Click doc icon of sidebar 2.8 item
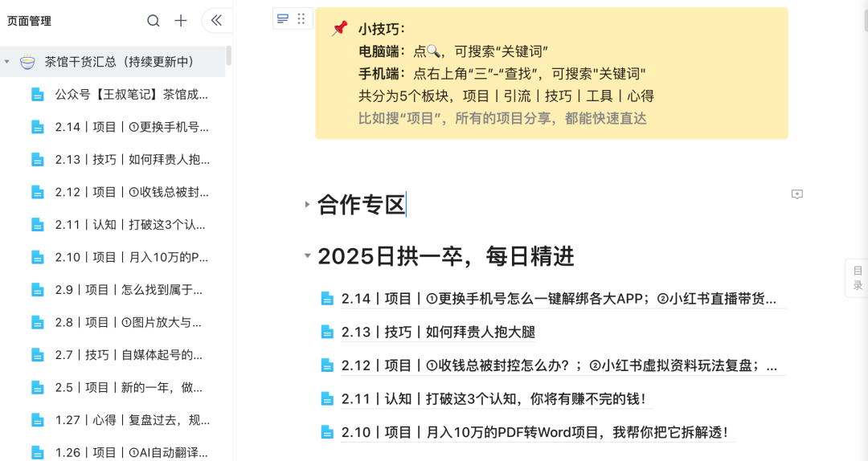Viewport: 868px width, 461px height. tap(38, 323)
